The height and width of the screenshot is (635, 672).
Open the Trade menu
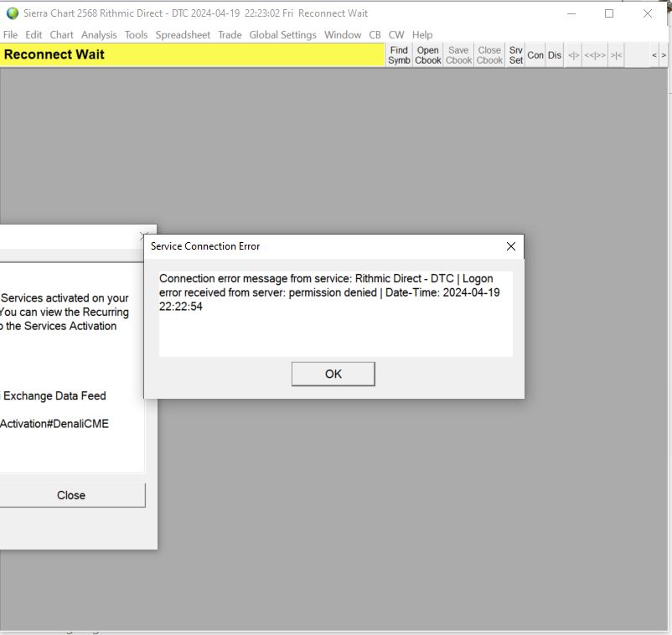pyautogui.click(x=230, y=34)
